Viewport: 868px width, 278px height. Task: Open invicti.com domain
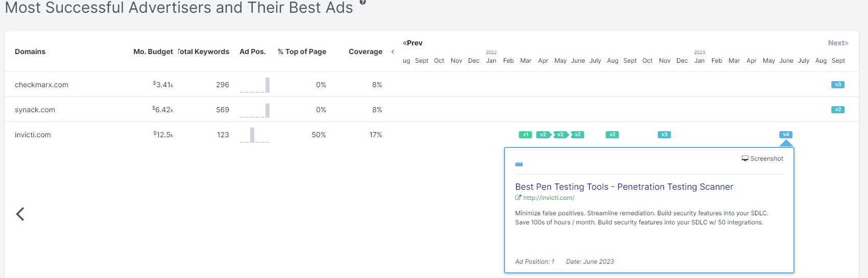pyautogui.click(x=33, y=135)
